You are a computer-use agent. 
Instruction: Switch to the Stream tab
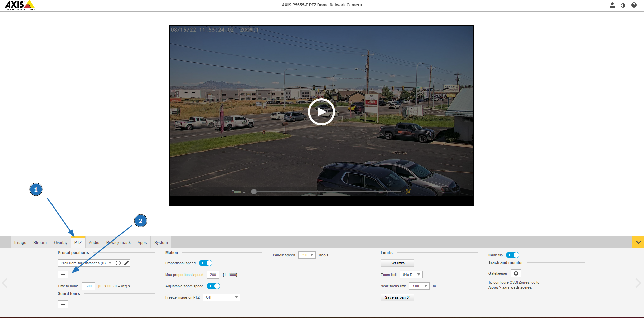(x=40, y=243)
